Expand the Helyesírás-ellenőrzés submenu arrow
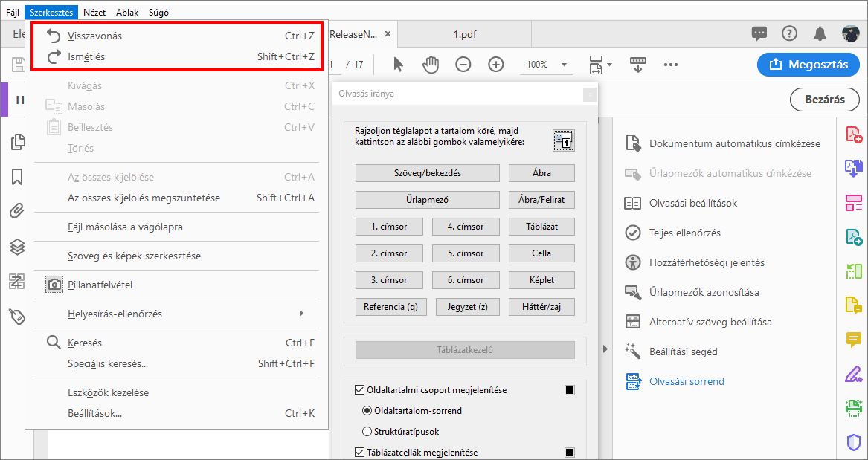Screen dimensions: 868x460 coord(302,314)
